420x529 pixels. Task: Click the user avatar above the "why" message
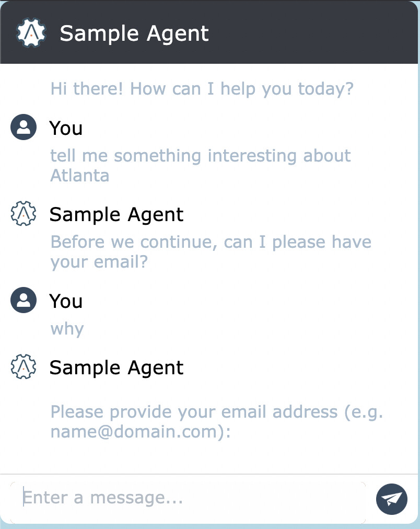(24, 301)
